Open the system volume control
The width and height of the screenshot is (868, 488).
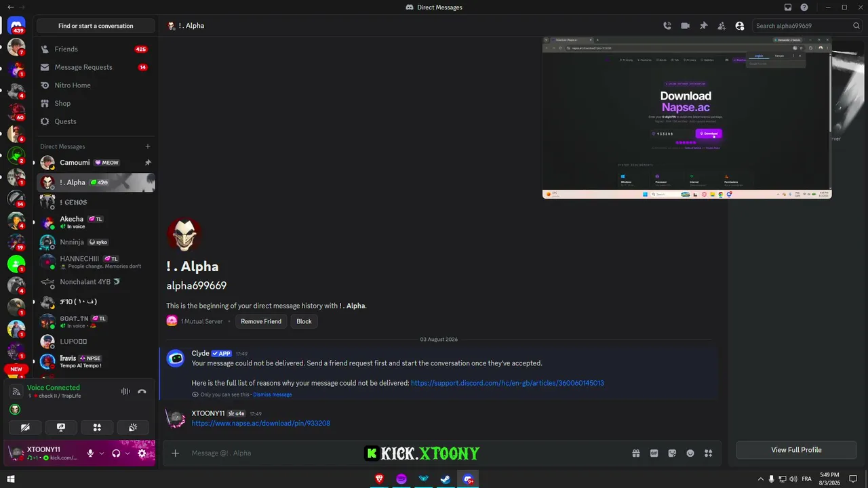[793, 479]
